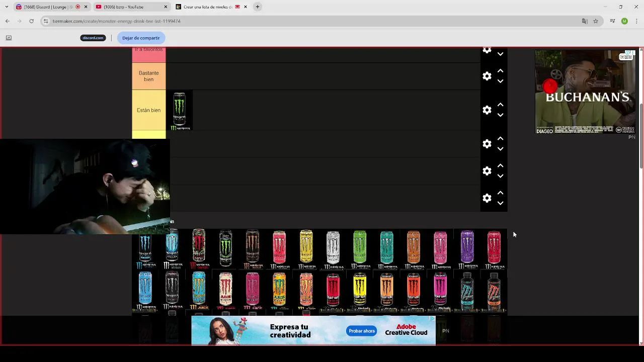Move the Bastante bien row down
The image size is (644, 362).
(x=500, y=81)
